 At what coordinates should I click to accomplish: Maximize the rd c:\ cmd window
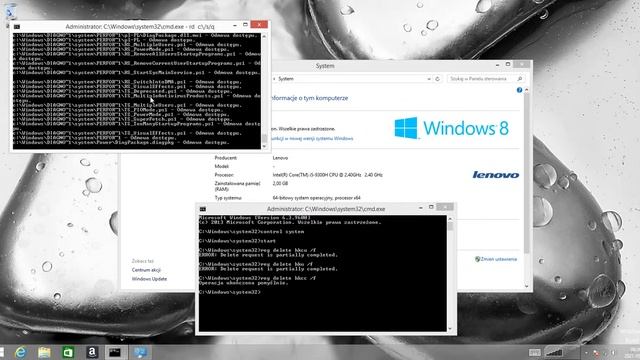coord(245,25)
